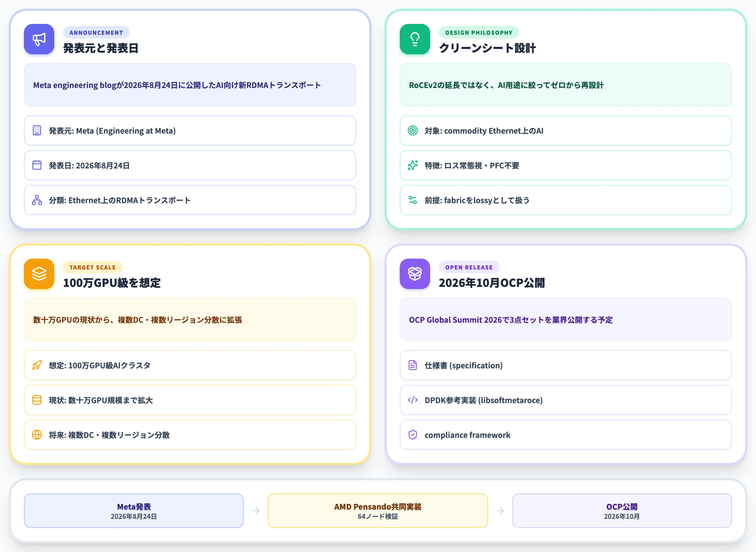Click the RoCEv2の延長ではなく summary box
Viewport: 756px width, 552px height.
(x=566, y=85)
